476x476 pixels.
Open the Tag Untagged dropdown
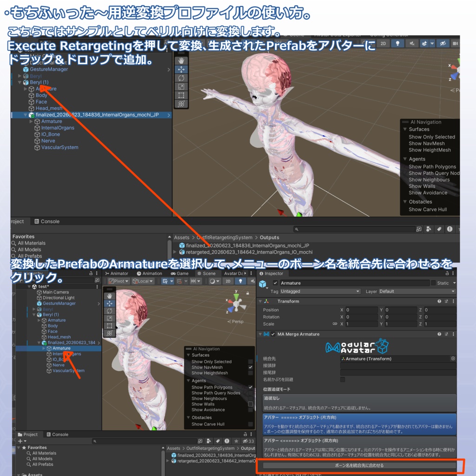point(320,291)
